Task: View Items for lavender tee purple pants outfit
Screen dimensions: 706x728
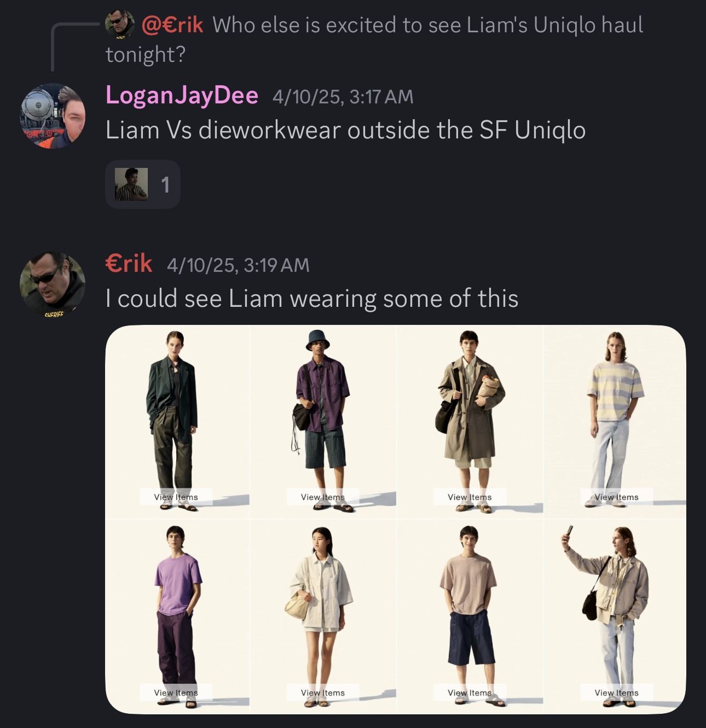Action: click(x=176, y=692)
